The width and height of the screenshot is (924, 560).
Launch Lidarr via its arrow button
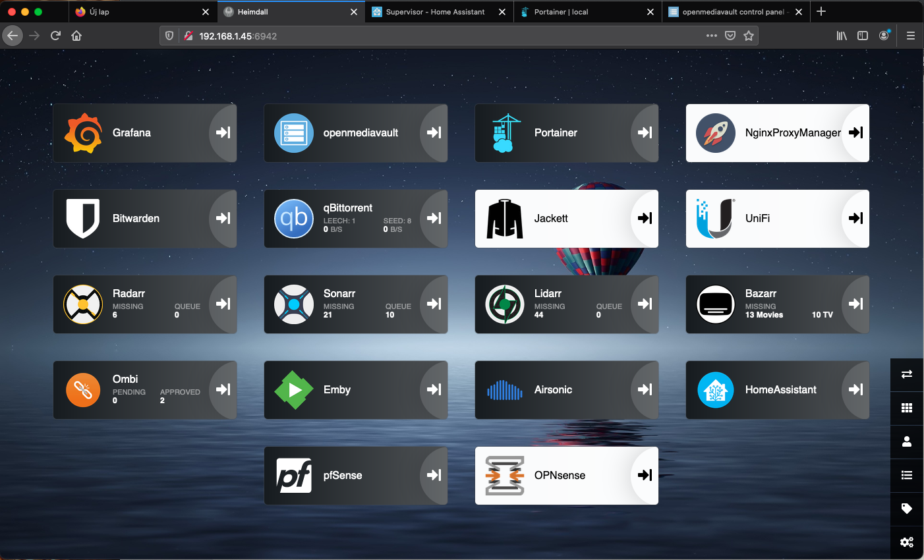pyautogui.click(x=645, y=304)
